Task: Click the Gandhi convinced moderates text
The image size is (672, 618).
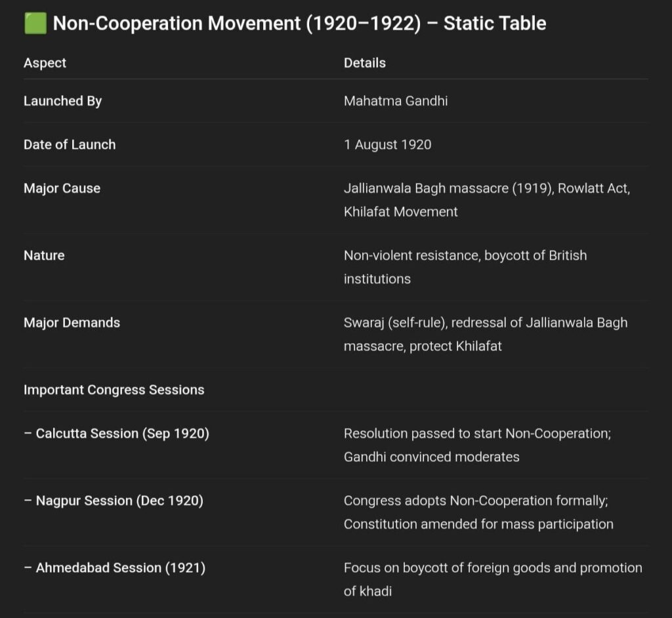Action: click(432, 457)
